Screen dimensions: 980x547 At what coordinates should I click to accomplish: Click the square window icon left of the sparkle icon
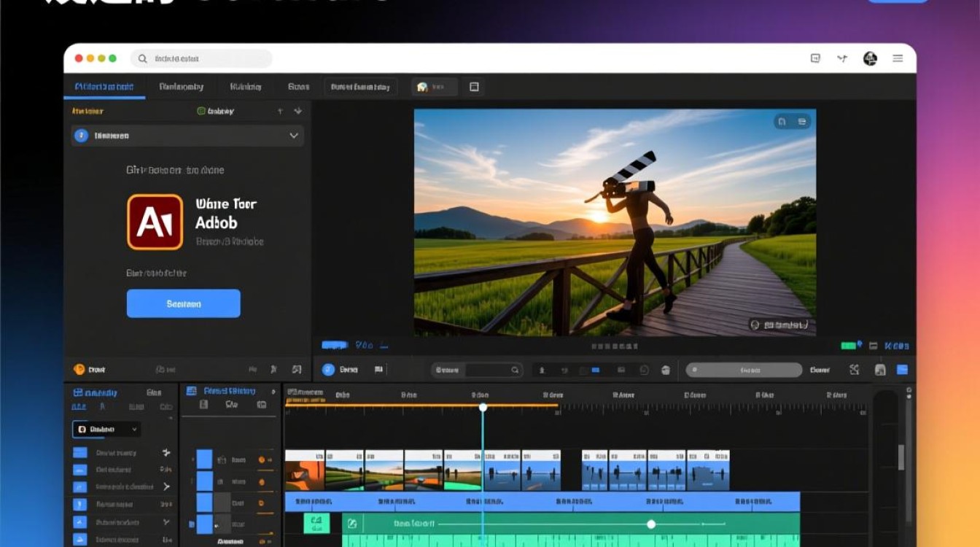coord(815,58)
